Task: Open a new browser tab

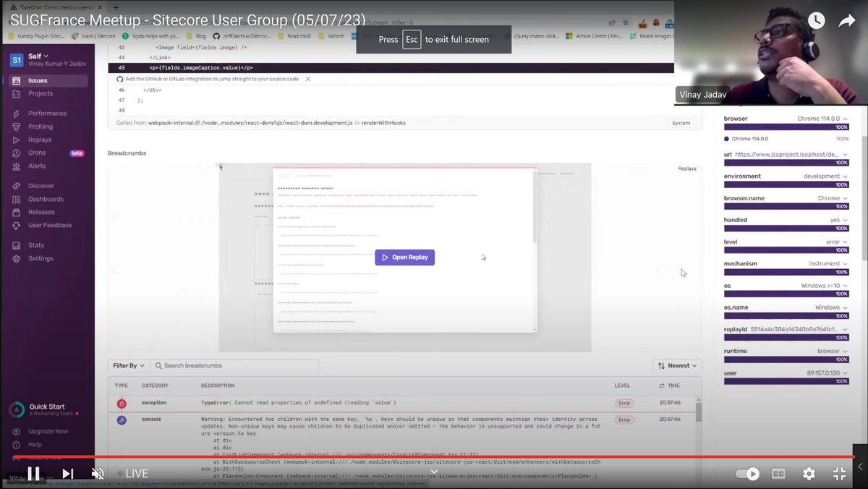Action: tap(116, 7)
